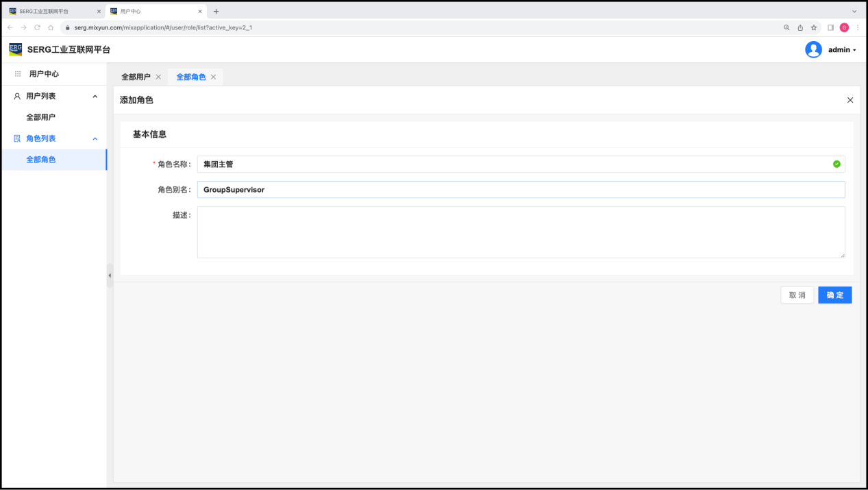Click the bookmark star icon in address bar
This screenshot has height=490, width=868.
(814, 27)
